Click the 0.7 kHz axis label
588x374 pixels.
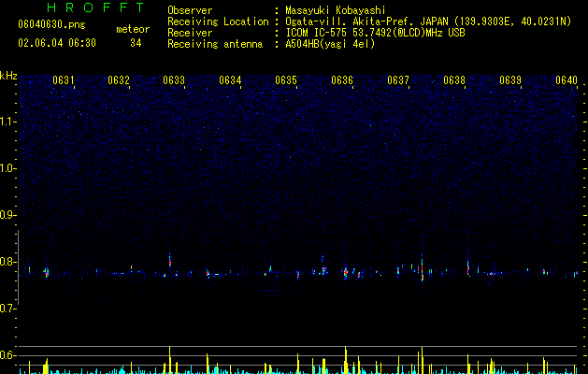tap(8, 309)
